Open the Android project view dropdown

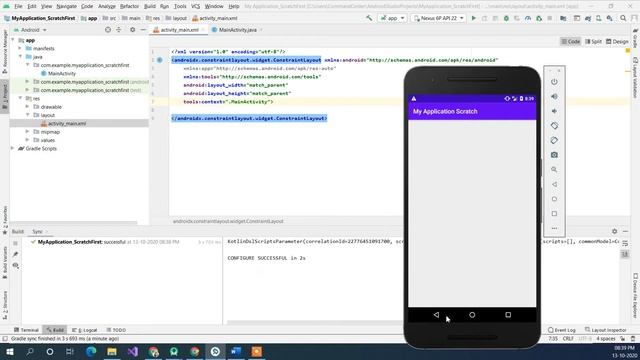[31, 30]
